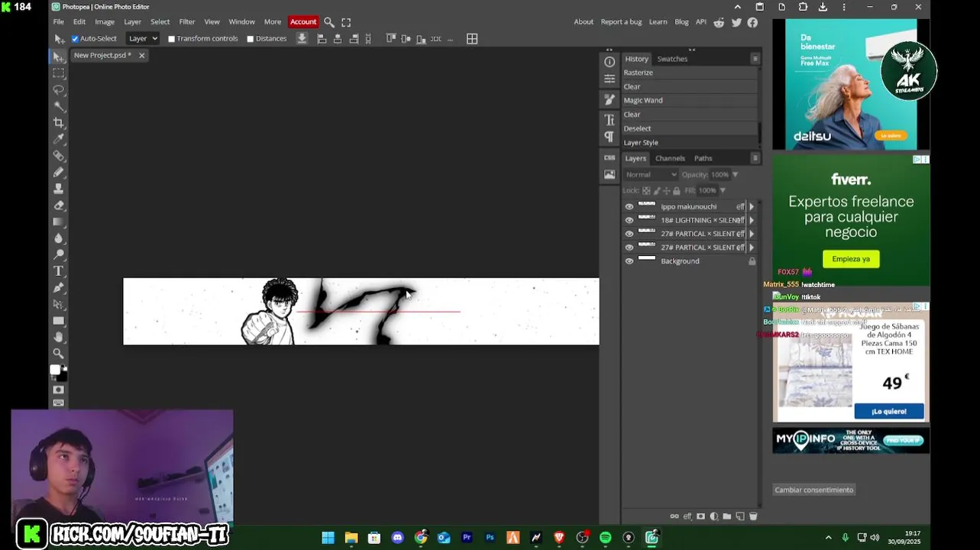
Task: Select the Lasso tool
Action: pyautogui.click(x=58, y=90)
